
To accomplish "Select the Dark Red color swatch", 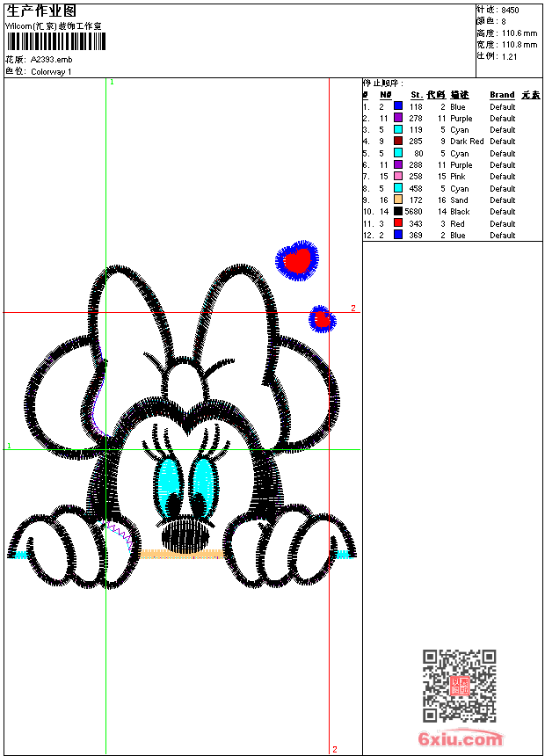I will [x=398, y=142].
